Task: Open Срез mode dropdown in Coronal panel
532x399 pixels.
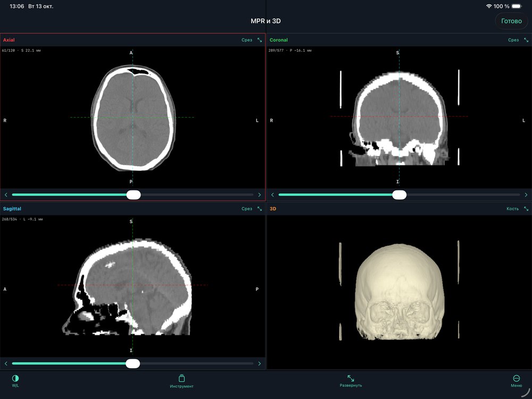Action: click(x=513, y=40)
